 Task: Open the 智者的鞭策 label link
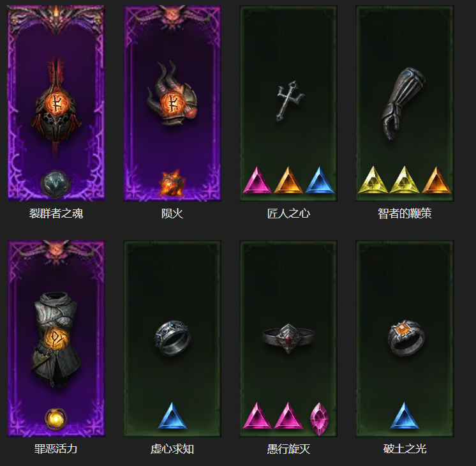[x=405, y=214]
